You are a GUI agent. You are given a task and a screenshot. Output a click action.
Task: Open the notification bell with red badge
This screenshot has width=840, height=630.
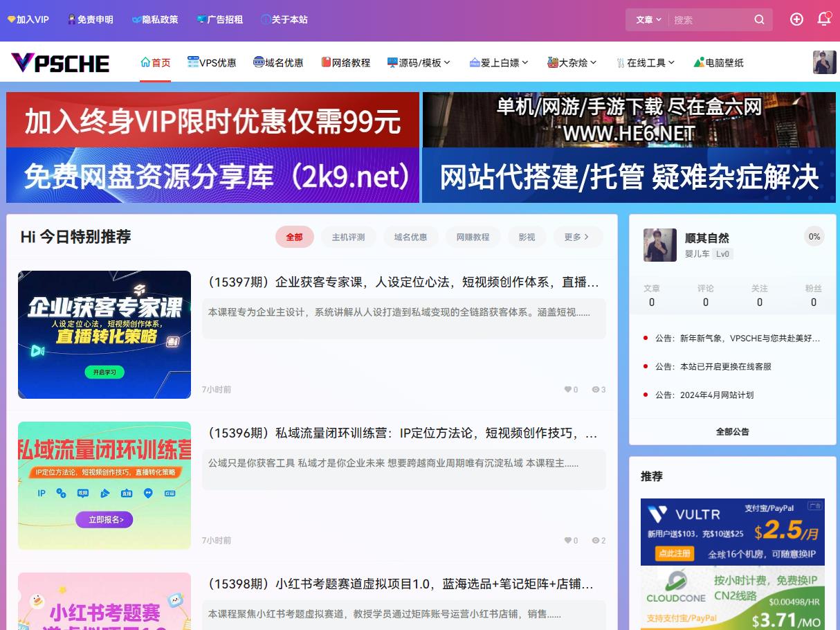pyautogui.click(x=824, y=19)
